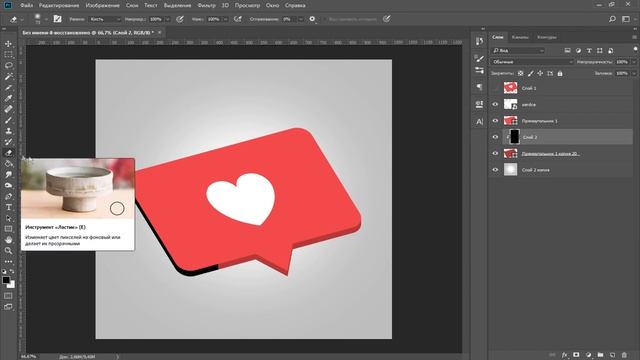This screenshot has height=360, width=640.
Task: Open the Character panel icon
Action: tap(480, 121)
